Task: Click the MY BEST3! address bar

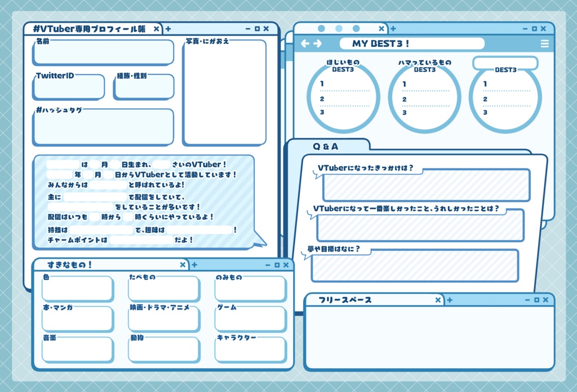Action: point(411,43)
